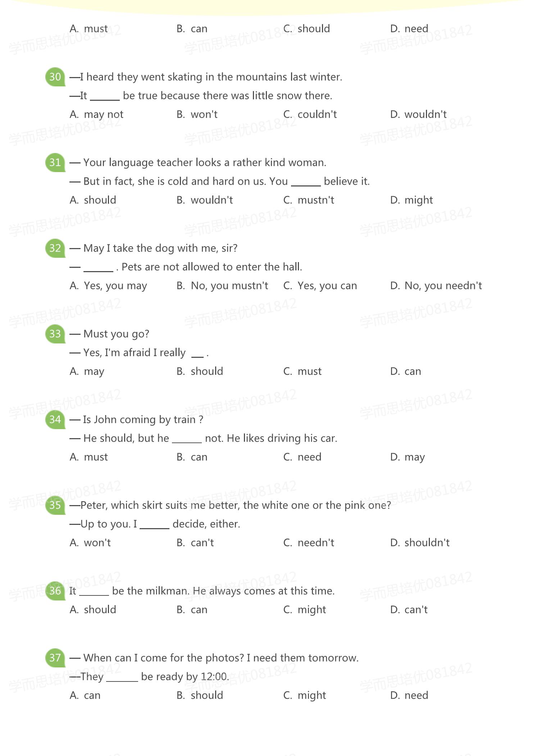Click the green question 30 number badge
The width and height of the screenshot is (554, 756).
click(x=55, y=77)
